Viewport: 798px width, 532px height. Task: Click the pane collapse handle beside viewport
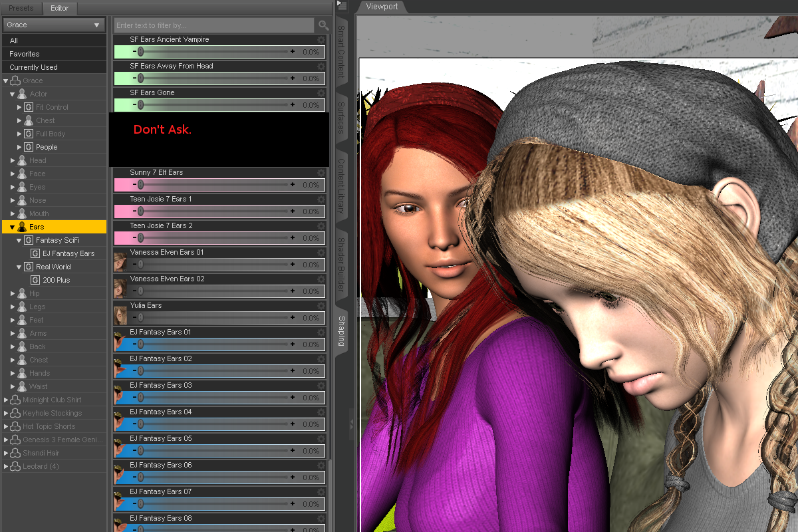pos(352,425)
